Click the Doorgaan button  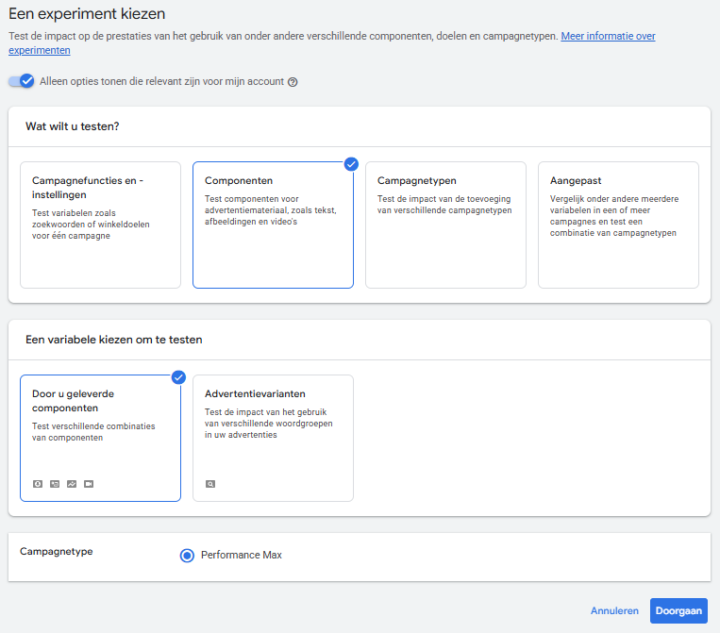(x=679, y=611)
